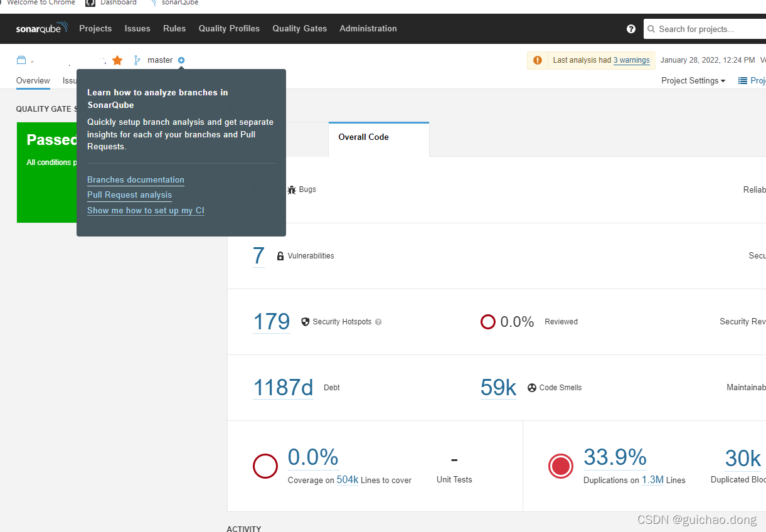This screenshot has height=532, width=766.
Task: Open Quality Gates
Action: coord(300,29)
